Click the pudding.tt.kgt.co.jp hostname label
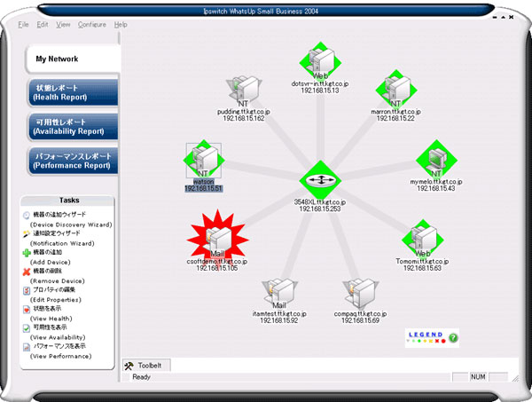Viewport: 532px width, 402px height. [244, 111]
